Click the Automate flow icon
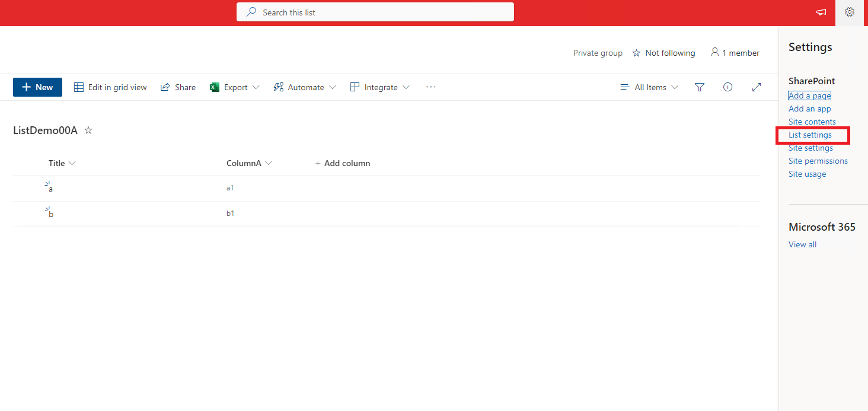Screen dimensions: 868x411 click(x=279, y=87)
